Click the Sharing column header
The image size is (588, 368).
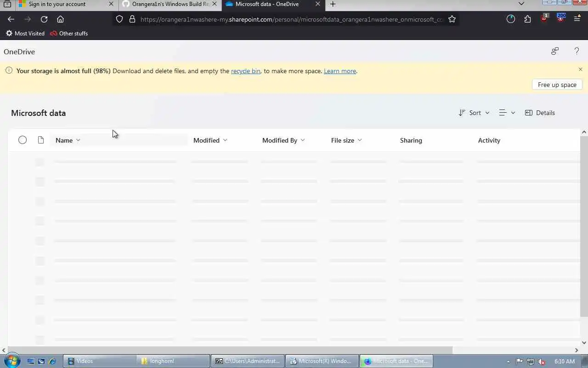(x=411, y=140)
